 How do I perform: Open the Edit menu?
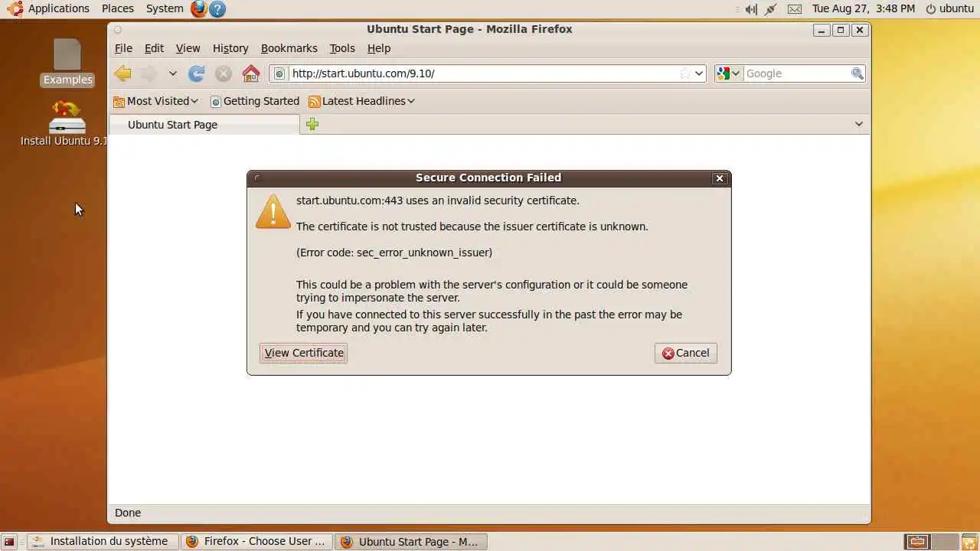click(x=154, y=48)
